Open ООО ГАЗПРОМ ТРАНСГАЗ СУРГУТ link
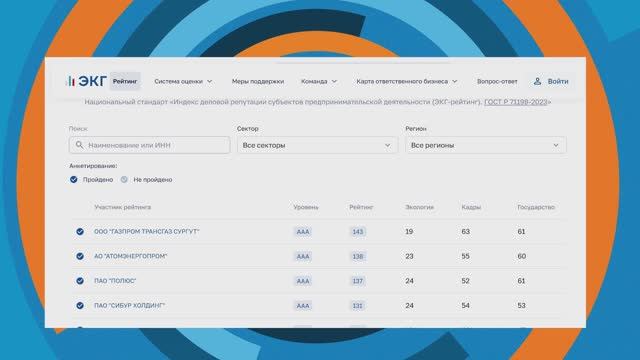The image size is (640, 360). 147,231
